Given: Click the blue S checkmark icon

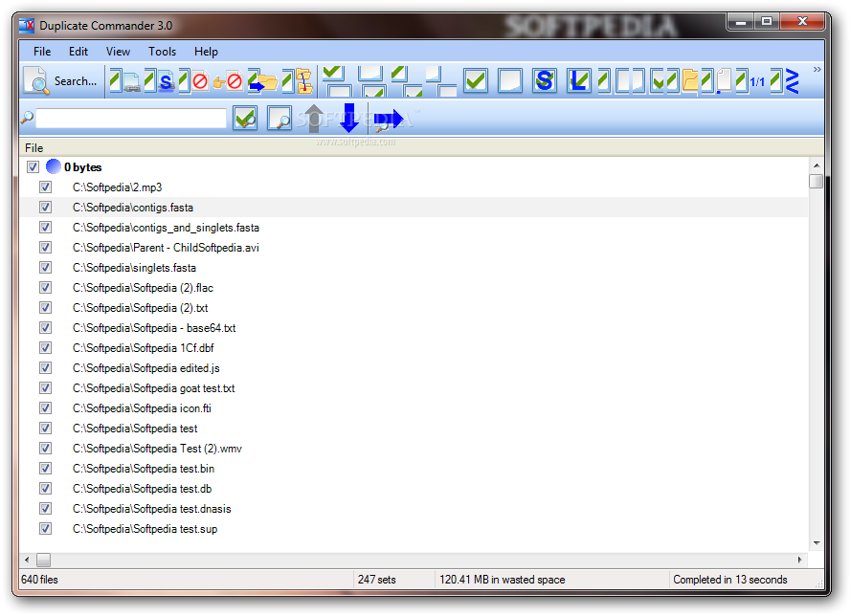Looking at the screenshot, I should click(545, 81).
